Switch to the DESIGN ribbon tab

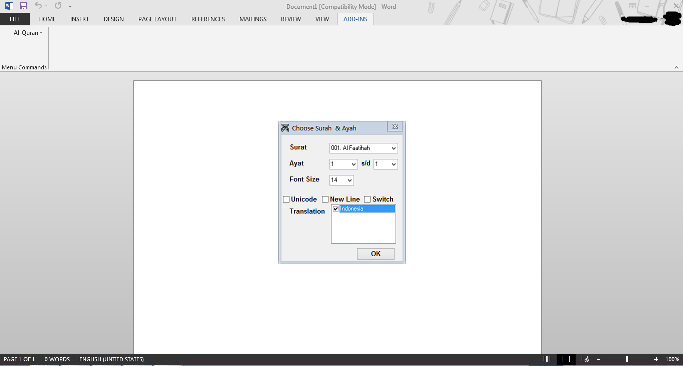(x=113, y=19)
